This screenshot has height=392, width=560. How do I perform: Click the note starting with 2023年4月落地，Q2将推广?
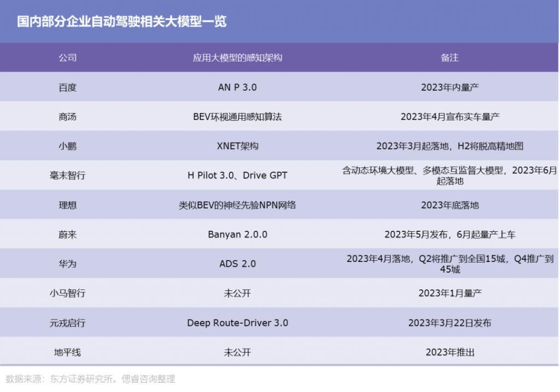tap(450, 264)
